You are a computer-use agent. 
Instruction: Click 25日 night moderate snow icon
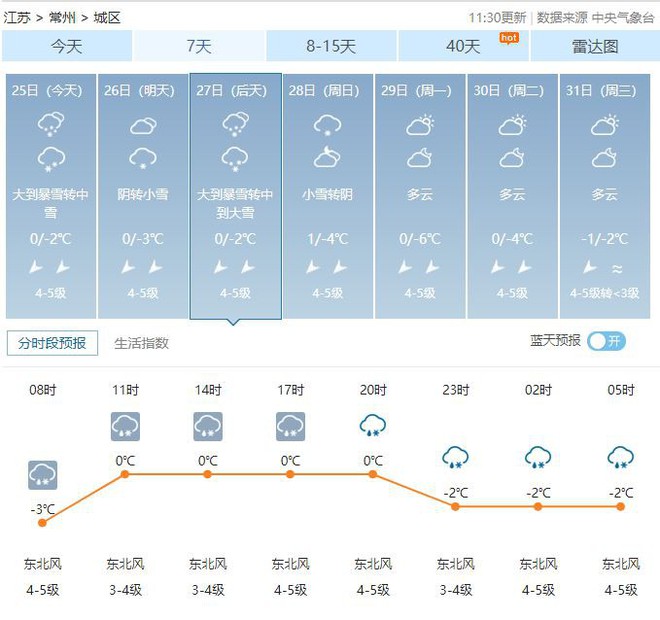[51, 159]
